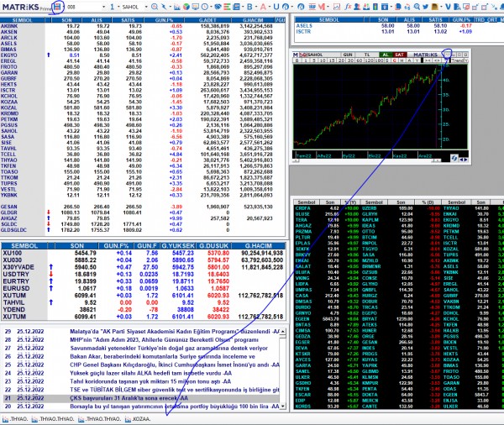Open the page number 008 dropdown arrow
This screenshot has height=425, width=504.
tap(104, 7)
